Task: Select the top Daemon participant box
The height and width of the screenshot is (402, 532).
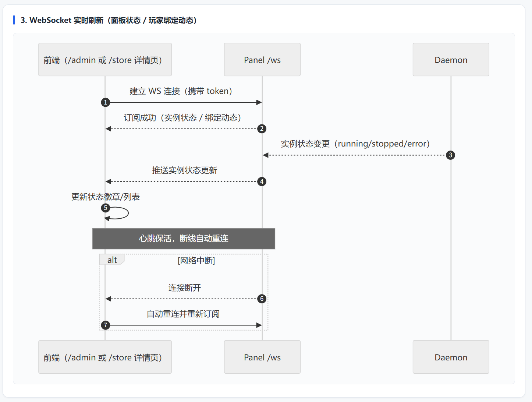Action: pos(451,60)
